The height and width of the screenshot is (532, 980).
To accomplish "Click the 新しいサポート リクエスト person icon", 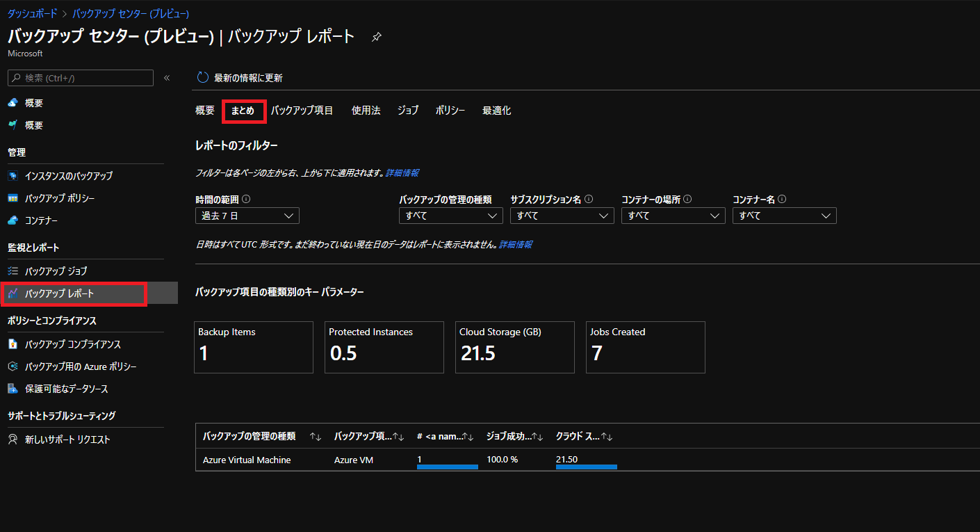I will click(13, 440).
